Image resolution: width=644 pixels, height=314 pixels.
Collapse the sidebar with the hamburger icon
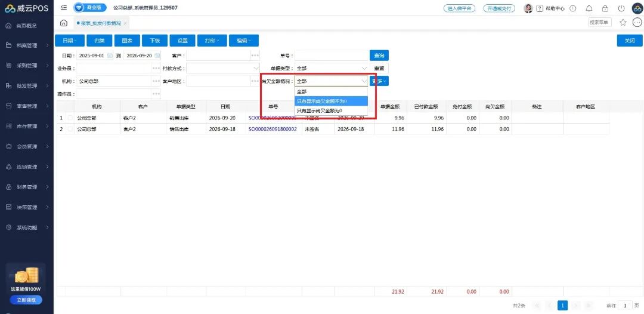[x=64, y=8]
